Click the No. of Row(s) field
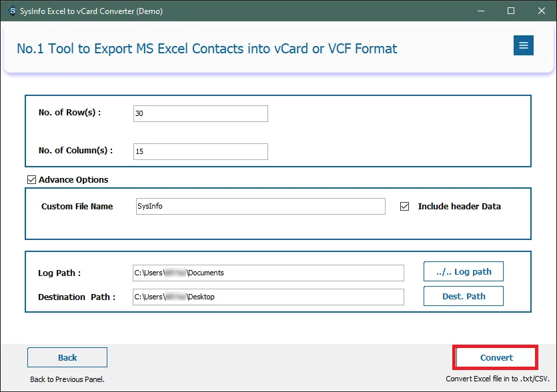The image size is (557, 392). coord(200,113)
